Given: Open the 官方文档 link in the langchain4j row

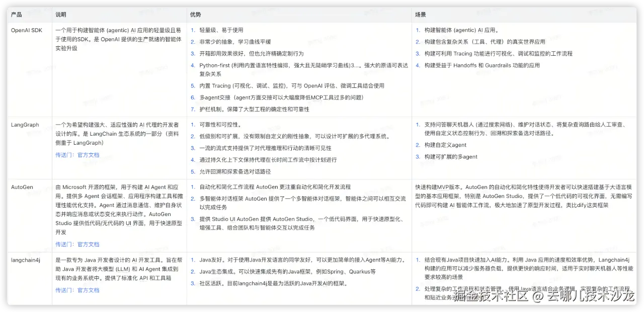Looking at the screenshot, I should click(89, 290).
